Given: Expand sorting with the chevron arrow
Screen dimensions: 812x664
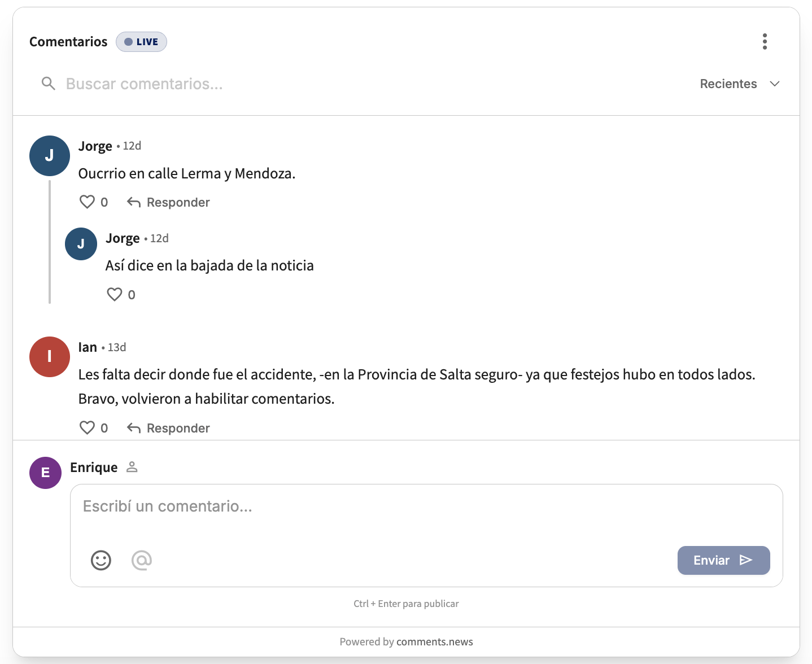Looking at the screenshot, I should (775, 84).
